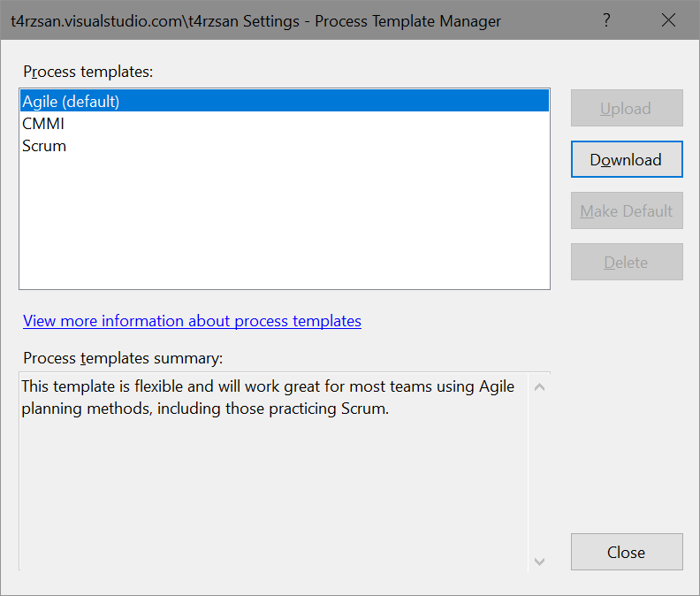Click the Upload button
This screenshot has width=700, height=596.
tap(626, 109)
